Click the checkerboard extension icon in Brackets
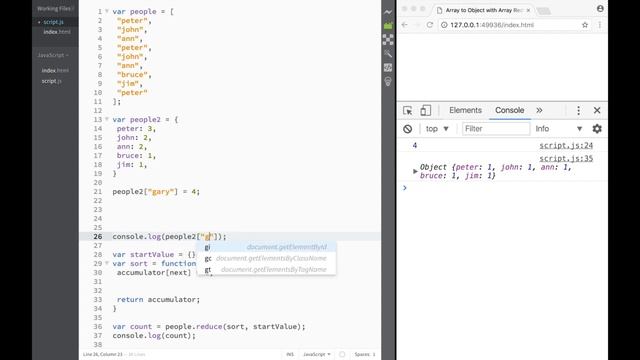The image size is (640, 360). coord(388,40)
